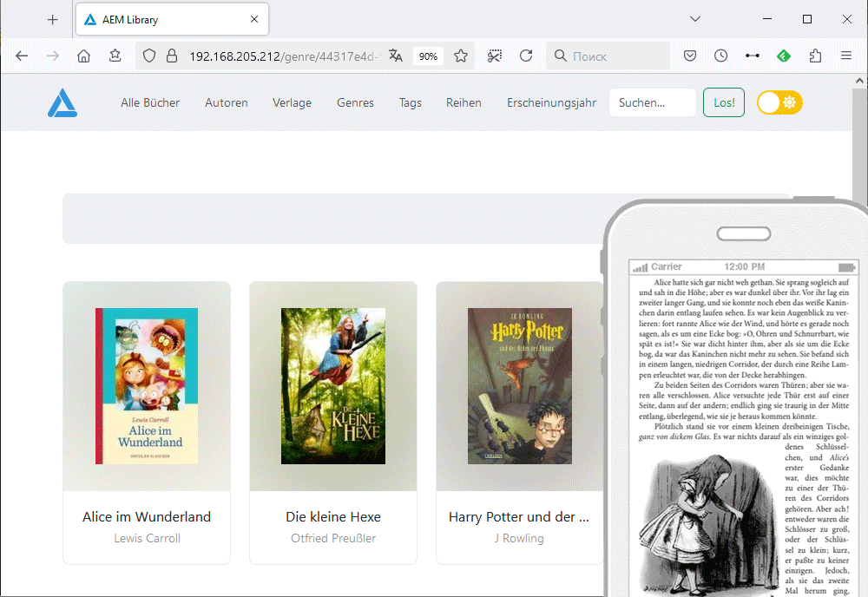Click the translate page icon

396,56
